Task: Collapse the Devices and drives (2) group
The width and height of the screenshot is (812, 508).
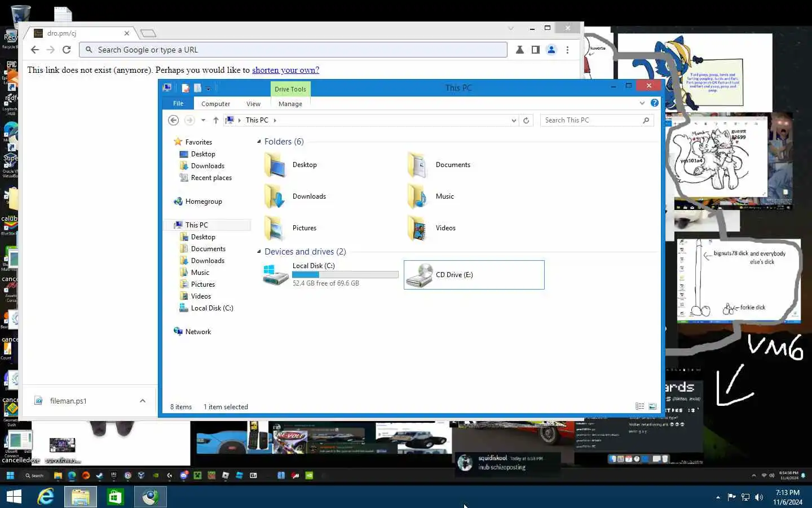Action: pos(259,252)
